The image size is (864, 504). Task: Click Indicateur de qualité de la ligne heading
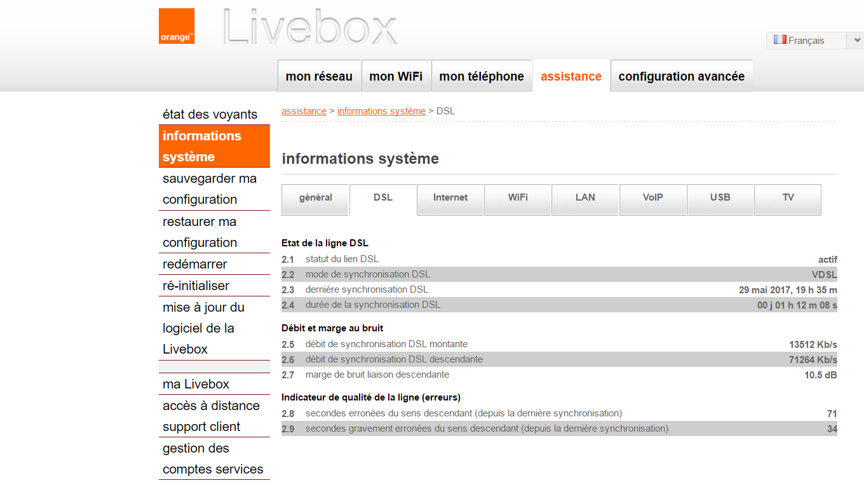pyautogui.click(x=371, y=397)
